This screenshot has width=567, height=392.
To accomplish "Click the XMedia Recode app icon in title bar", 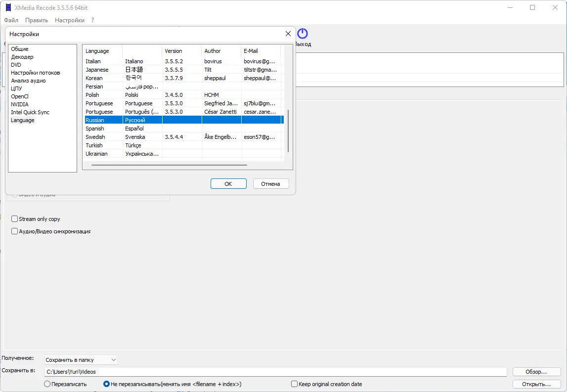I will pyautogui.click(x=8, y=7).
